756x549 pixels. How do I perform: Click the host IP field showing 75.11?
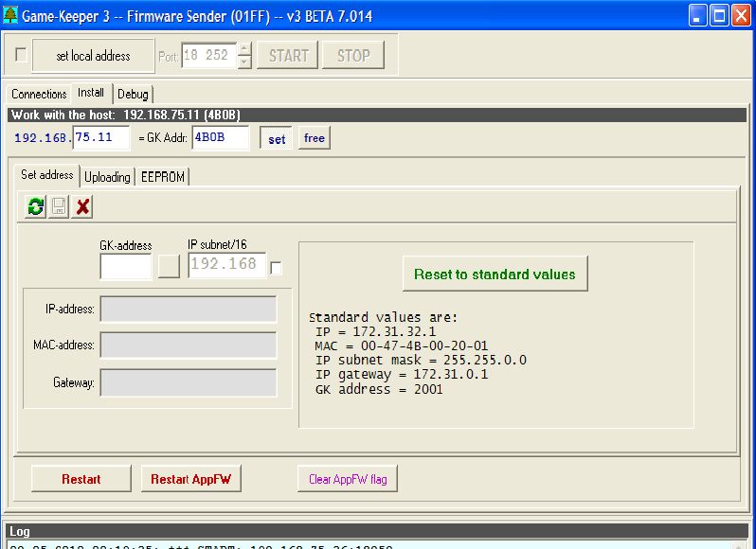click(x=100, y=138)
